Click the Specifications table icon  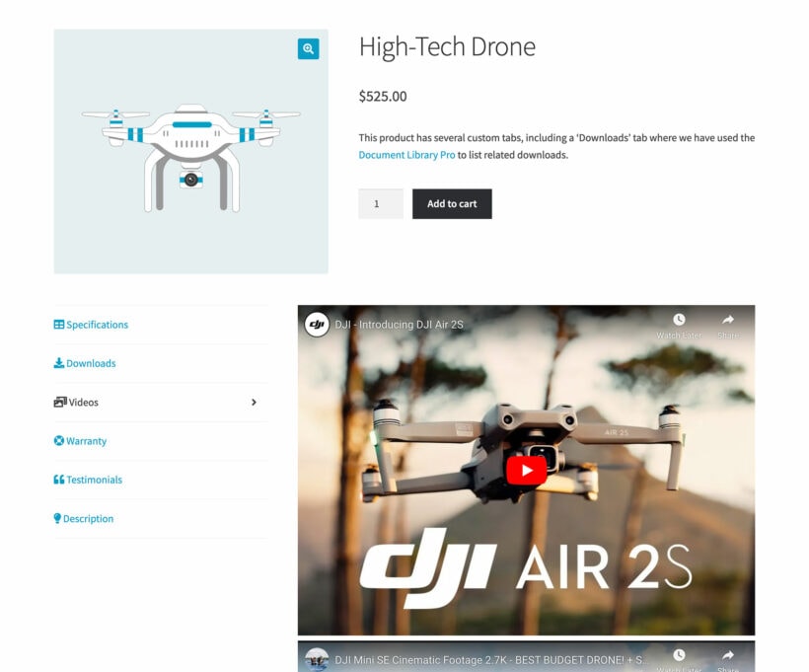[x=58, y=324]
